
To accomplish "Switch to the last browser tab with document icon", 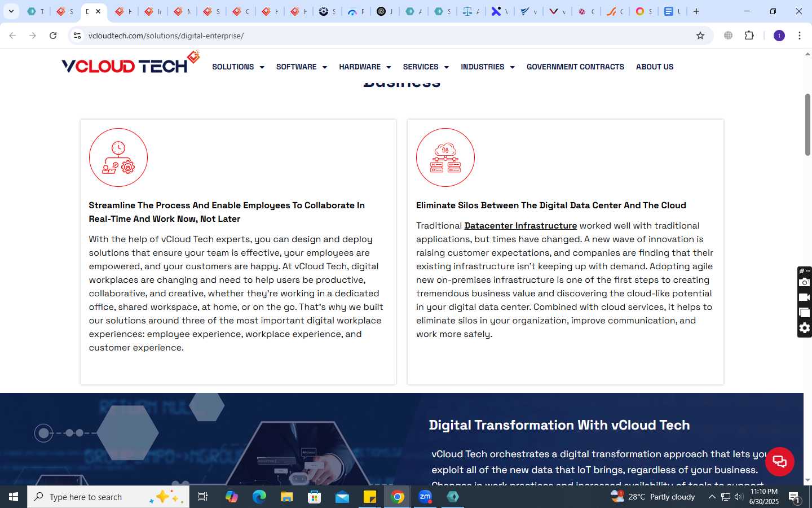I will pos(673,11).
